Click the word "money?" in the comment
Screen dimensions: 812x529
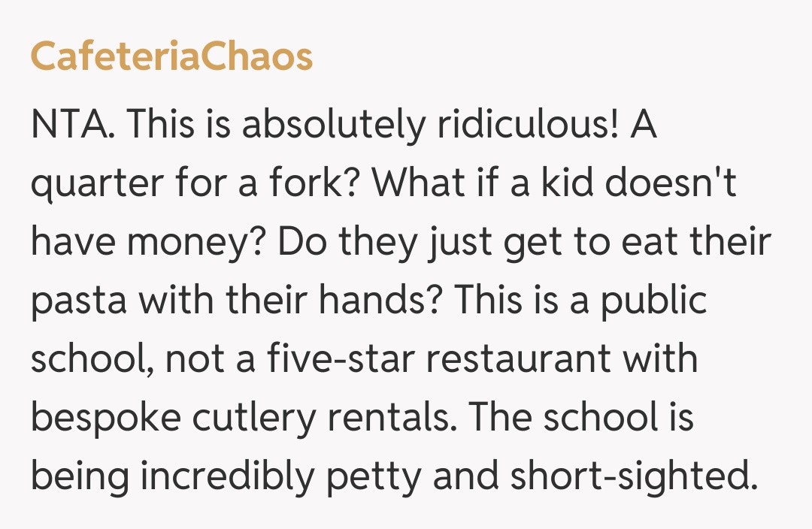click(184, 242)
